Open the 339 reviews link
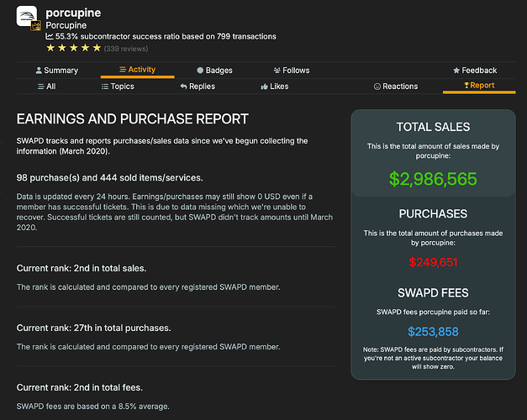Viewport: 527px width, 420px height. tap(126, 49)
